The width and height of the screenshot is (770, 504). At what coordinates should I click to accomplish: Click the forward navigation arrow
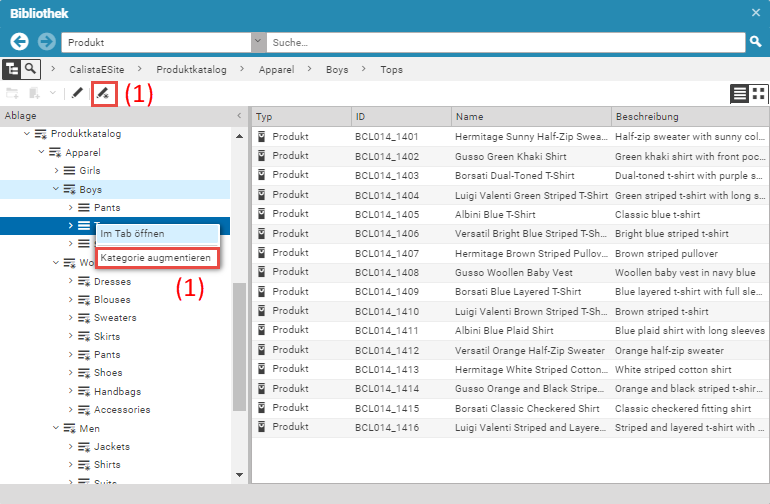[x=46, y=42]
